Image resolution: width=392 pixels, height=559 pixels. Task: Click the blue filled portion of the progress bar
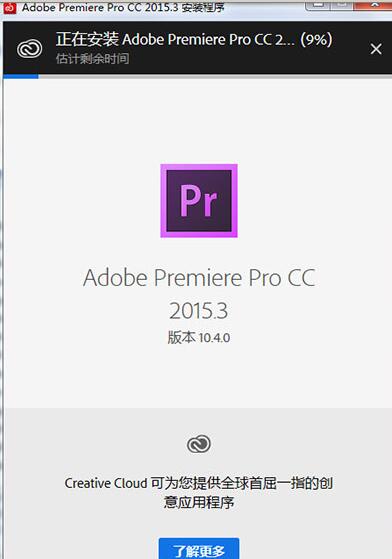(x=21, y=76)
